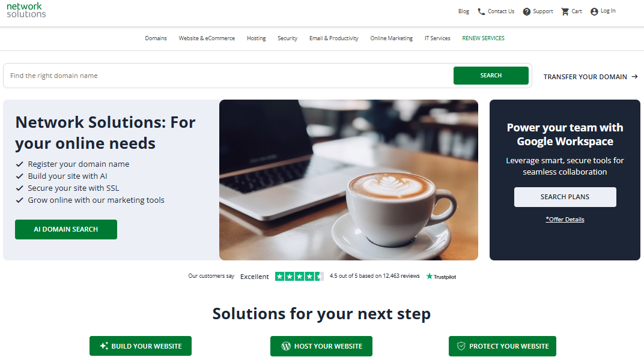644x360 pixels.
Task: Click the Support question mark icon
Action: pos(526,11)
